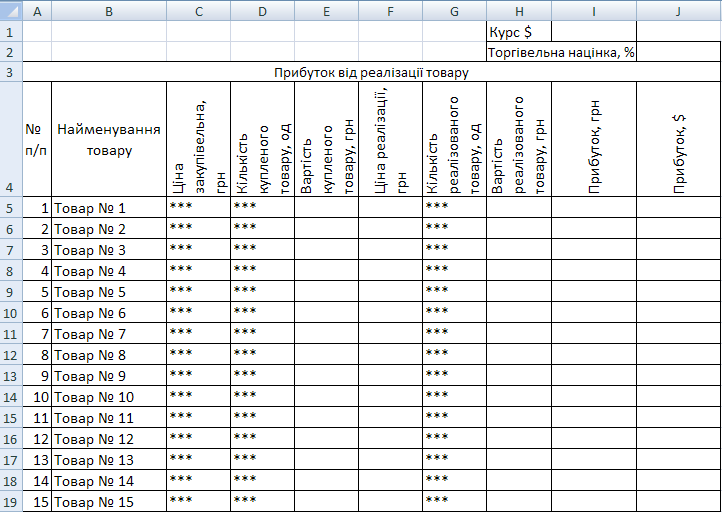Select column G header

(454, 11)
